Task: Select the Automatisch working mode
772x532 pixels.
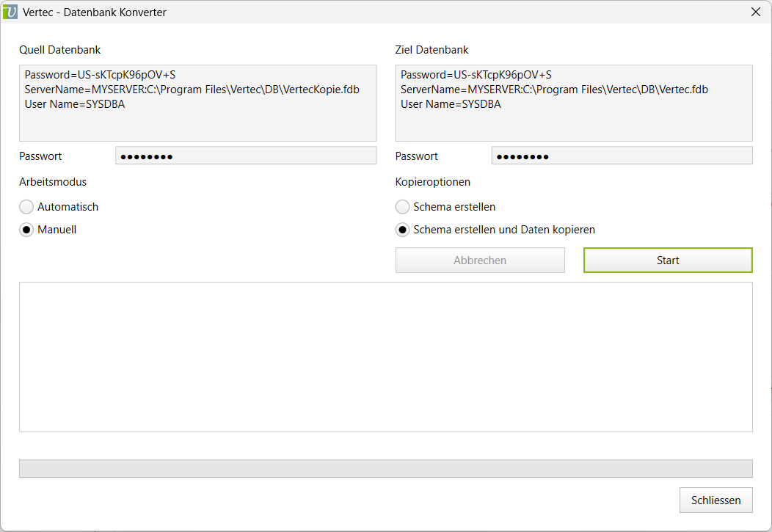Action: point(27,207)
